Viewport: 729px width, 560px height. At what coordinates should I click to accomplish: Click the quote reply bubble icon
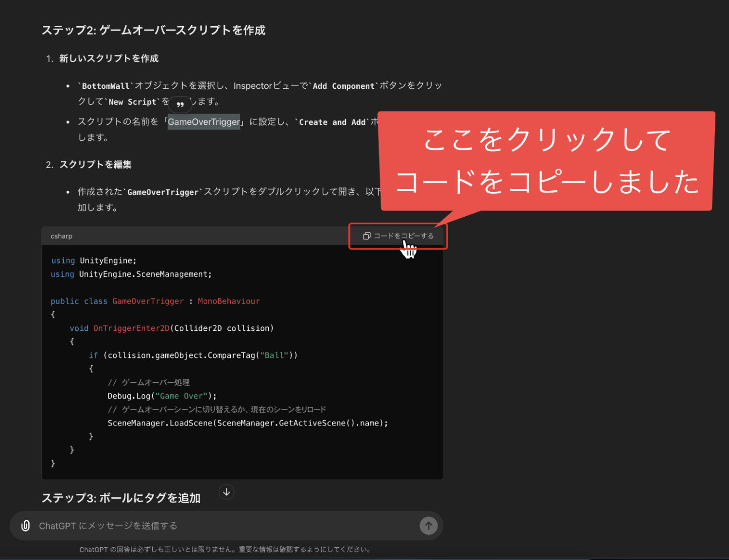[180, 104]
